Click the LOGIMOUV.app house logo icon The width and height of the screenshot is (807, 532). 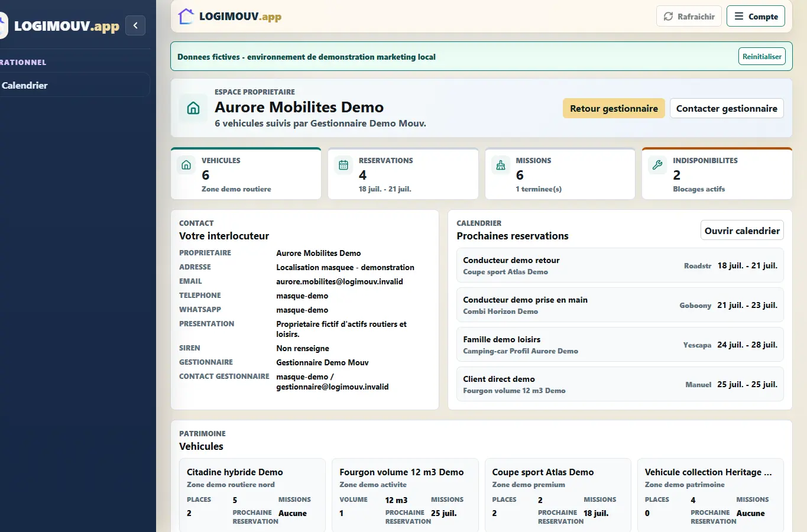click(186, 17)
